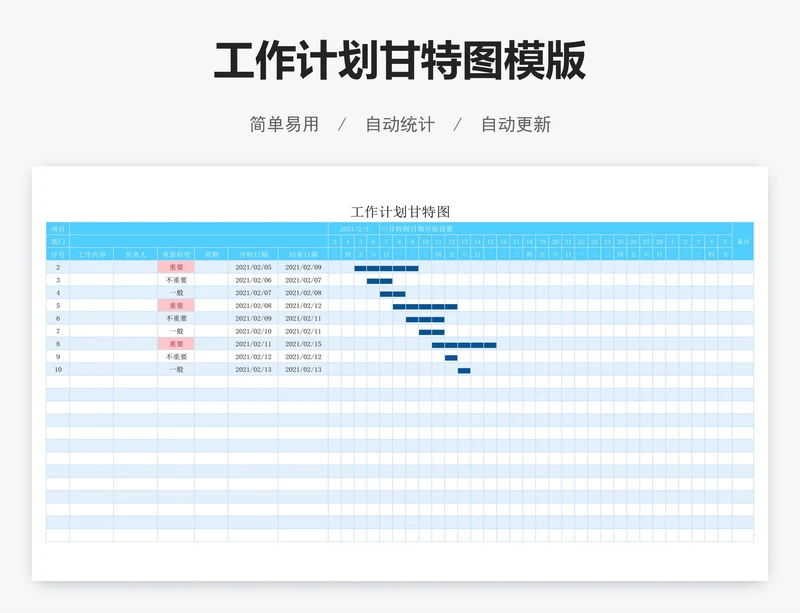Click the empty 负责人 cell in row 3

pos(135,280)
